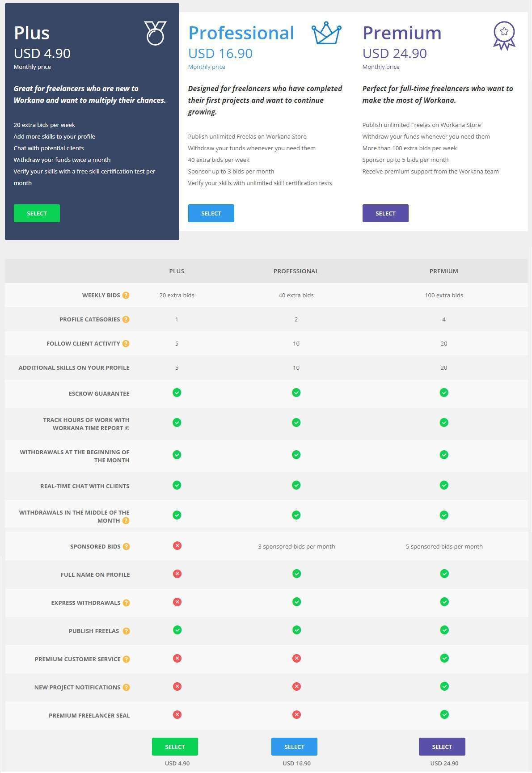Click help icon next to Follow Client Activity
This screenshot has width=532, height=773.
pyautogui.click(x=126, y=343)
